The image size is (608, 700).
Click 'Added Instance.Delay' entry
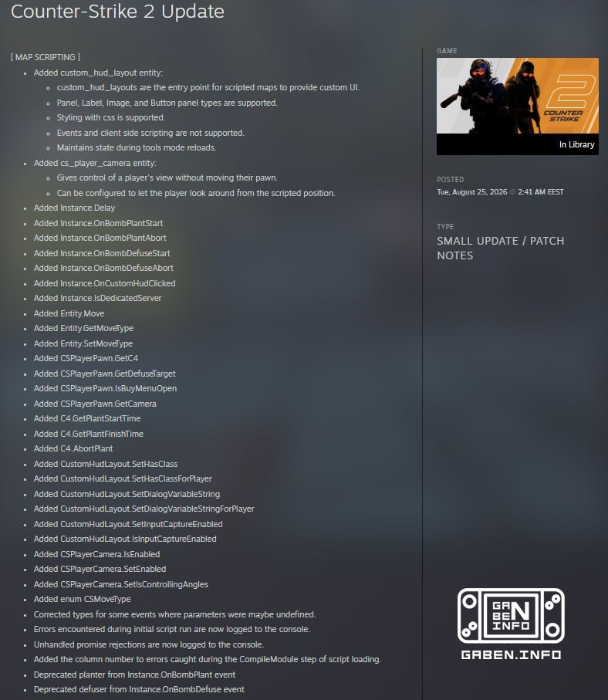pos(75,208)
